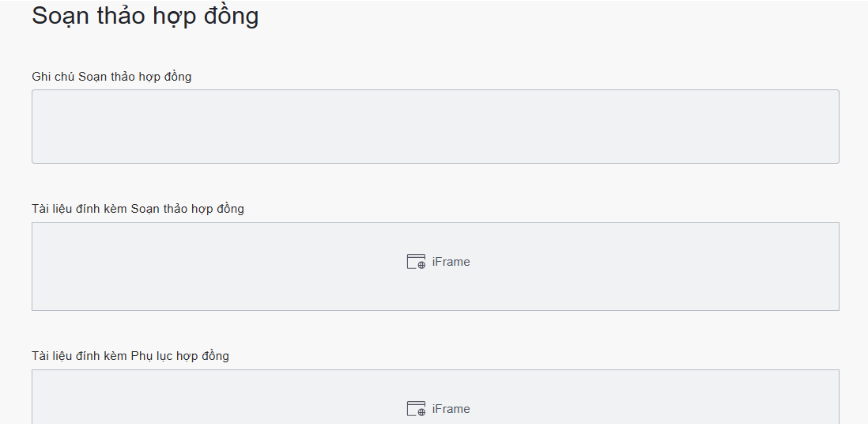Click the iFrame icon under Phụ lục attachments
868x424 pixels.
tap(416, 409)
